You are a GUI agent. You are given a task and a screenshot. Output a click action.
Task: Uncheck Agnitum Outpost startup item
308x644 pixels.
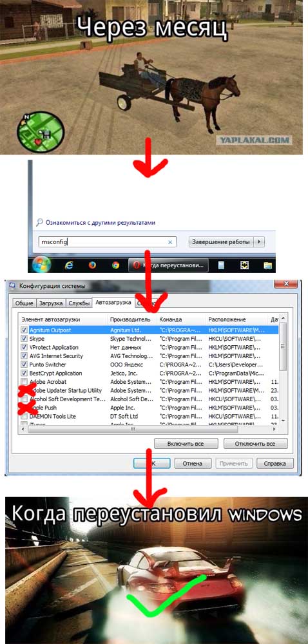click(x=24, y=330)
